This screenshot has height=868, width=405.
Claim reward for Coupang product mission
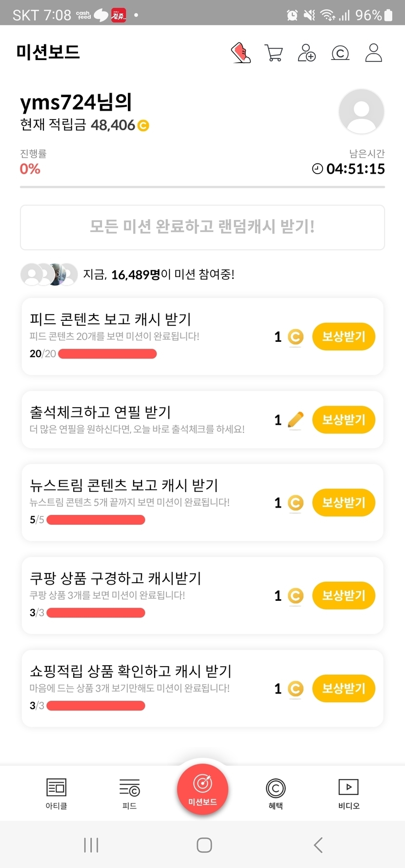344,595
